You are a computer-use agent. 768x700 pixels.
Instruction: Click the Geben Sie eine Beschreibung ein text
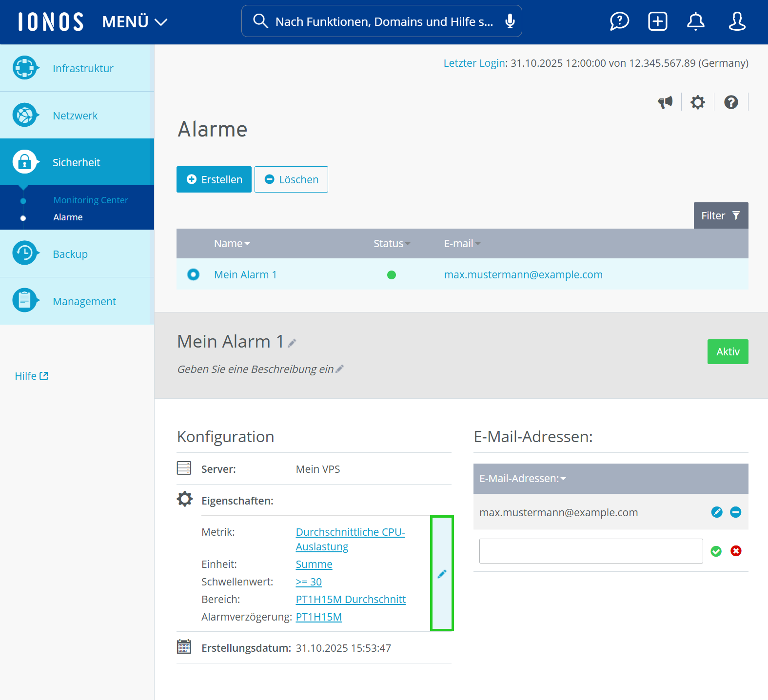coord(255,369)
